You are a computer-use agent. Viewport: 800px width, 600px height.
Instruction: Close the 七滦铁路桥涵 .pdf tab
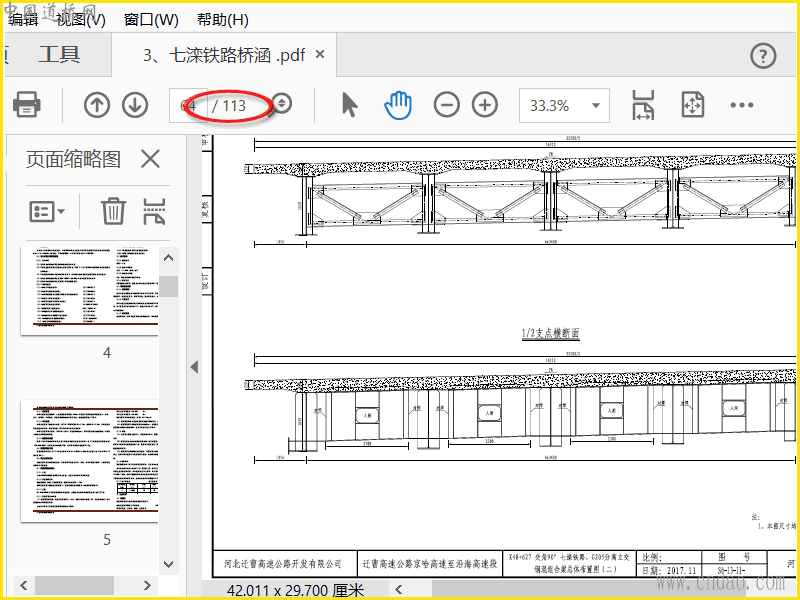click(x=320, y=54)
